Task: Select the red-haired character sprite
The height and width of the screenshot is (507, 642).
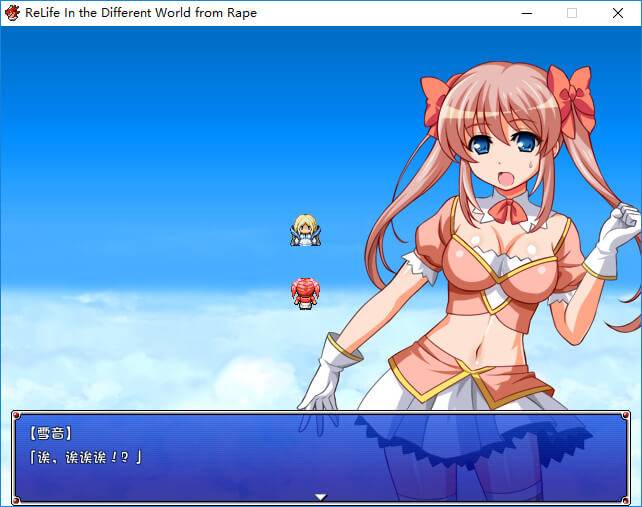Action: pos(305,293)
